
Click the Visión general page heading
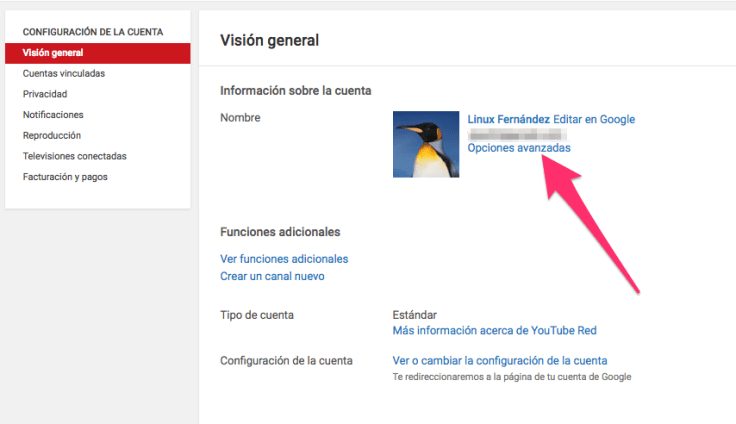pos(269,41)
